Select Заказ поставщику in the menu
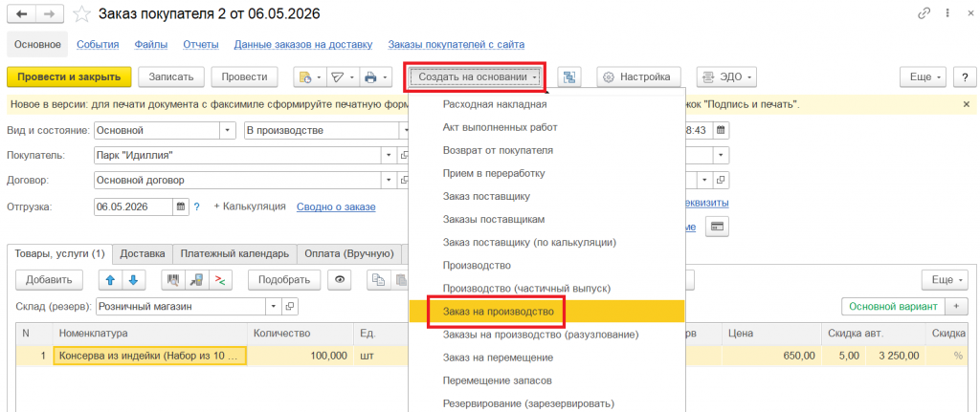Image resolution: width=980 pixels, height=412 pixels. (546, 196)
